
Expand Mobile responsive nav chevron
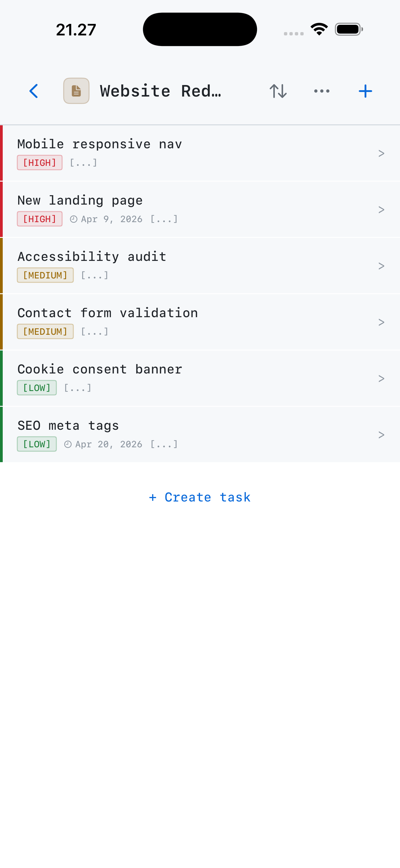point(381,154)
